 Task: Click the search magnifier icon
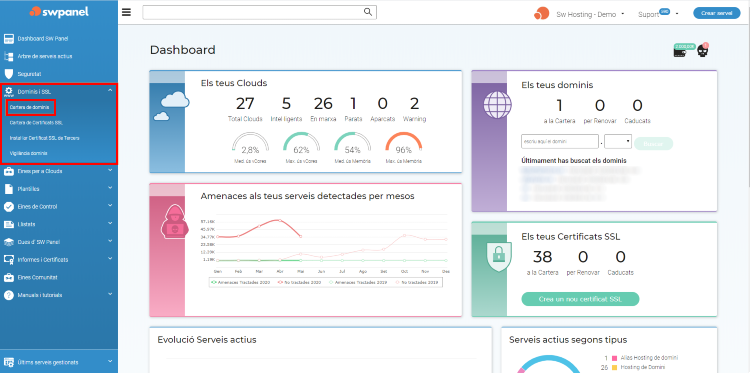coord(367,12)
